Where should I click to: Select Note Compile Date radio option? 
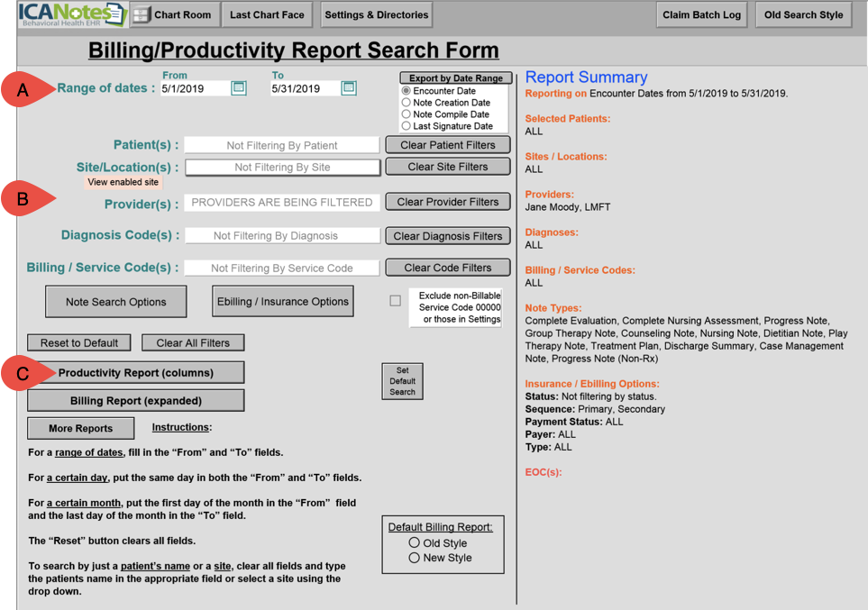coord(407,114)
